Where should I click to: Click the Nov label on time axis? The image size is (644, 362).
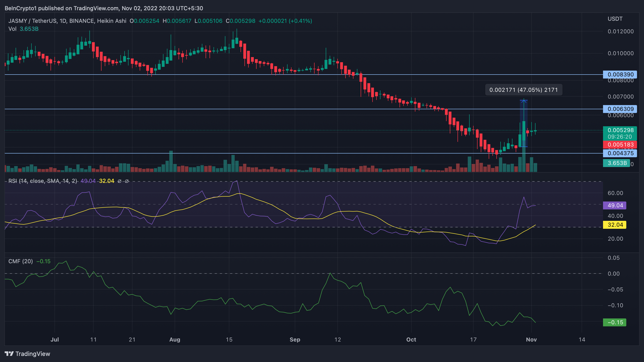(x=531, y=339)
